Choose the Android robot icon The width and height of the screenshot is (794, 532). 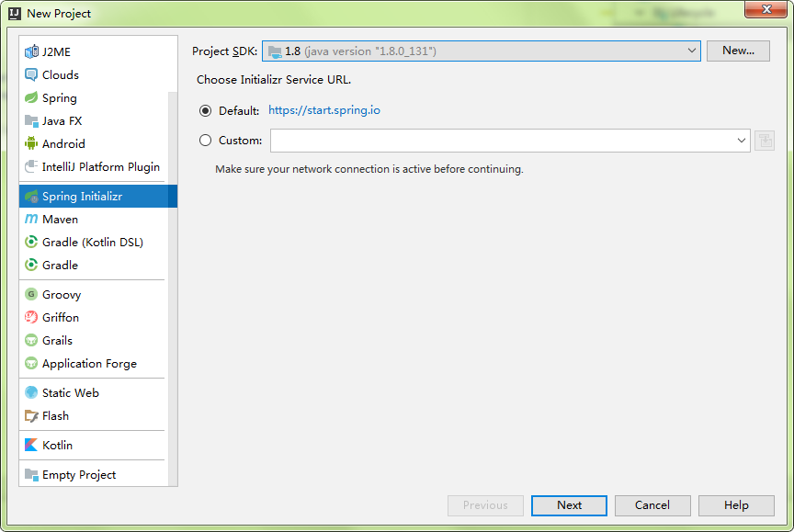[x=31, y=143]
